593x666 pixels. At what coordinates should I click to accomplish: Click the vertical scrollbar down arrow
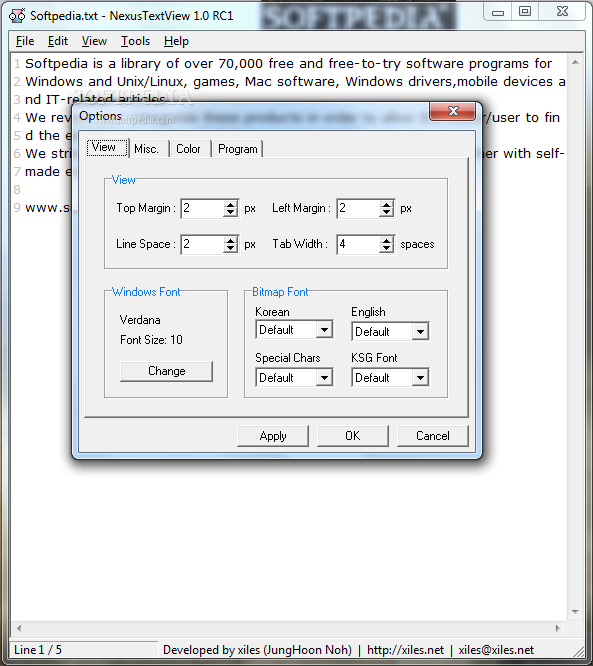pyautogui.click(x=575, y=612)
